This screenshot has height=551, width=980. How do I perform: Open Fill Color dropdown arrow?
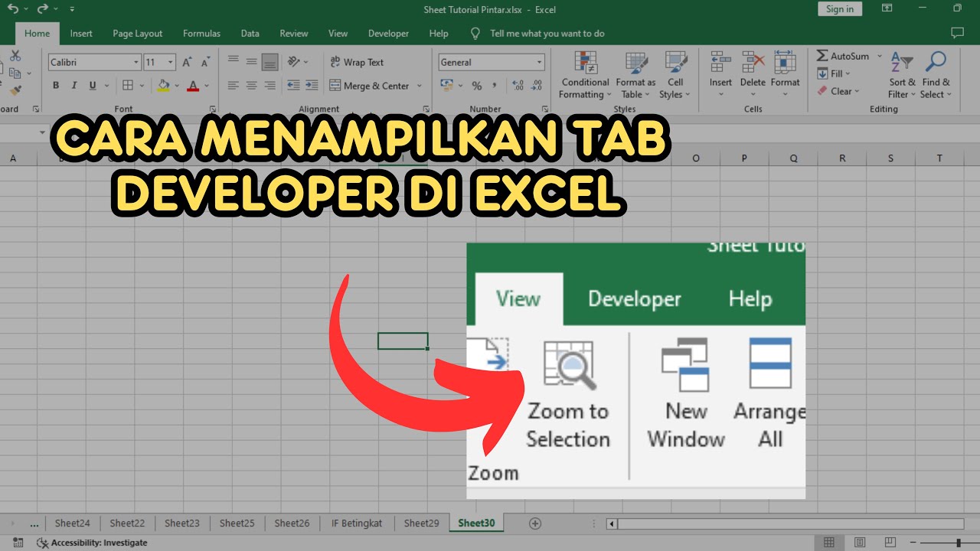pyautogui.click(x=177, y=86)
